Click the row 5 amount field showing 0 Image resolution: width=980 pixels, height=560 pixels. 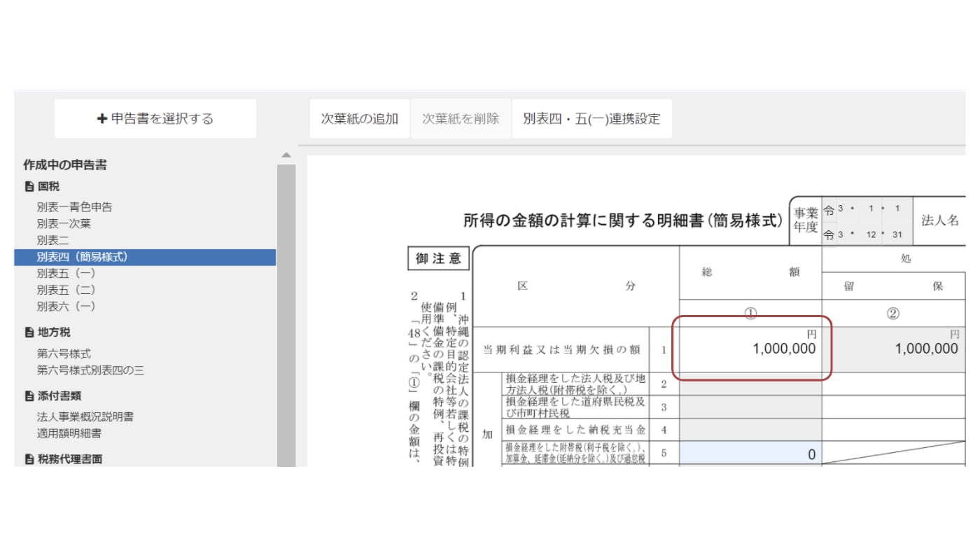(x=750, y=454)
